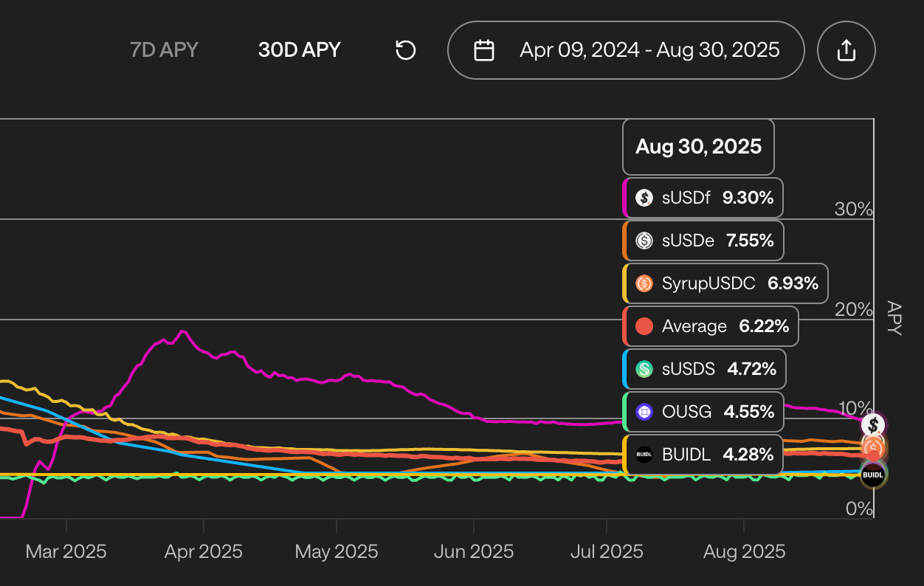Click the Average 6.22% value
Screen dimensions: 924x586
tap(764, 326)
